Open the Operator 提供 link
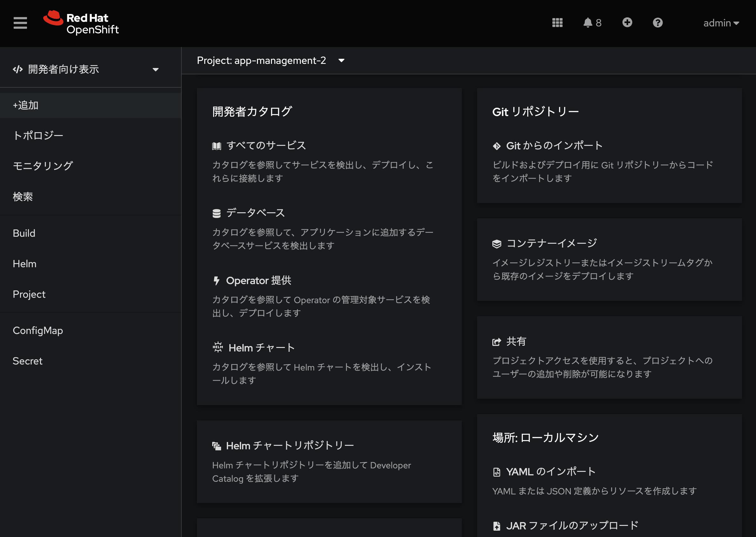The image size is (756, 537). (259, 280)
